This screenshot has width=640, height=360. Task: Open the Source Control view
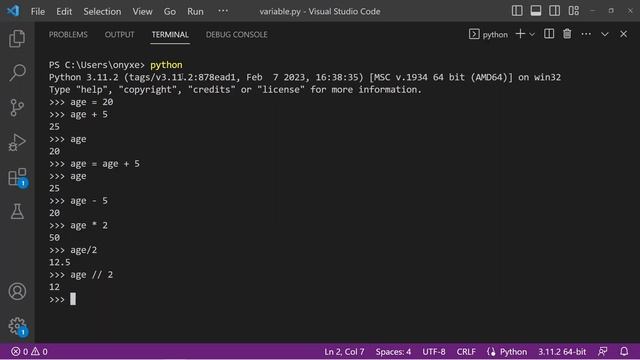pyautogui.click(x=17, y=108)
